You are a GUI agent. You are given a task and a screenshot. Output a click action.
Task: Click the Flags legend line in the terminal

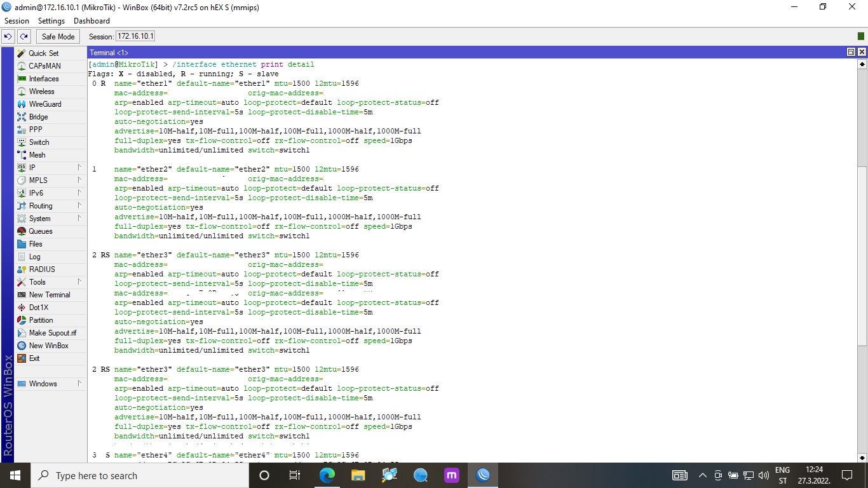pyautogui.click(x=183, y=74)
